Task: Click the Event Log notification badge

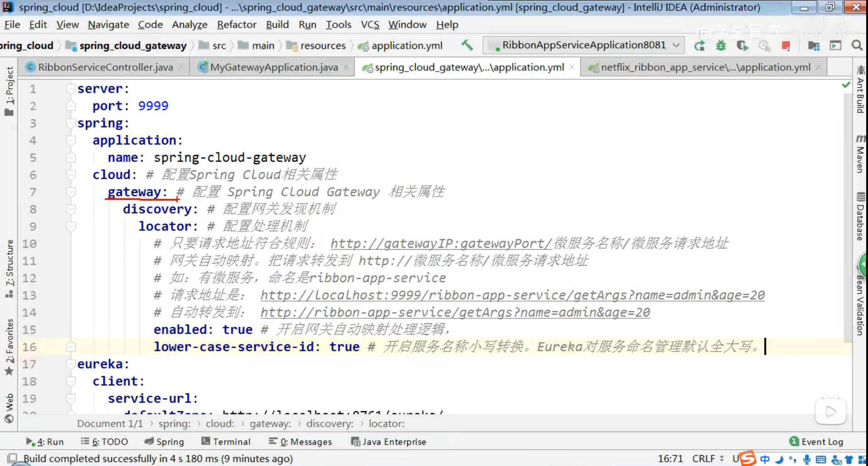Action: pyautogui.click(x=794, y=441)
